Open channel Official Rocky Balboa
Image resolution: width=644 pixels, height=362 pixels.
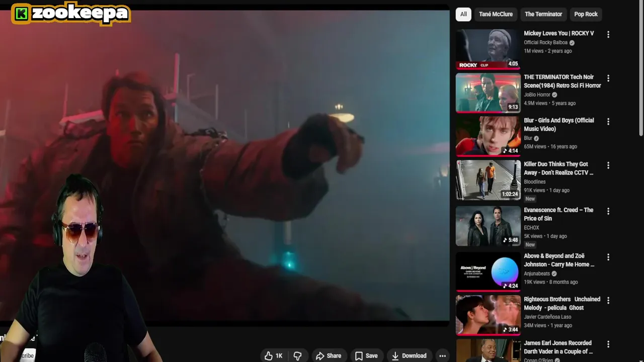pyautogui.click(x=545, y=43)
